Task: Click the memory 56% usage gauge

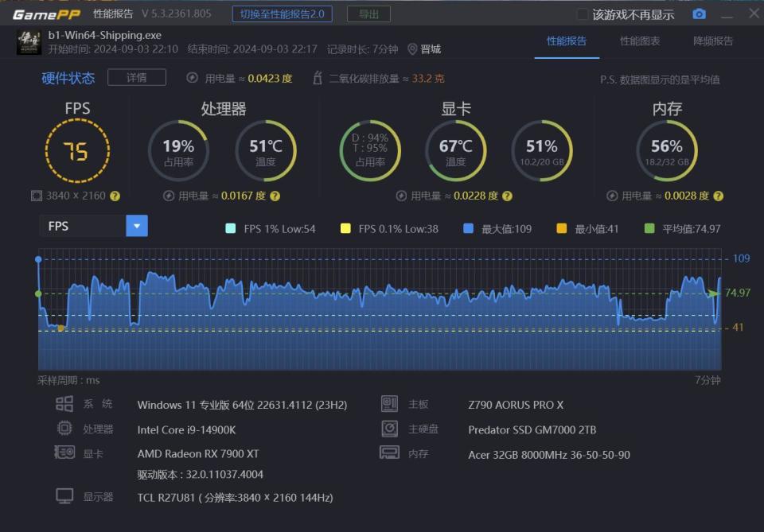Action: pyautogui.click(x=667, y=151)
